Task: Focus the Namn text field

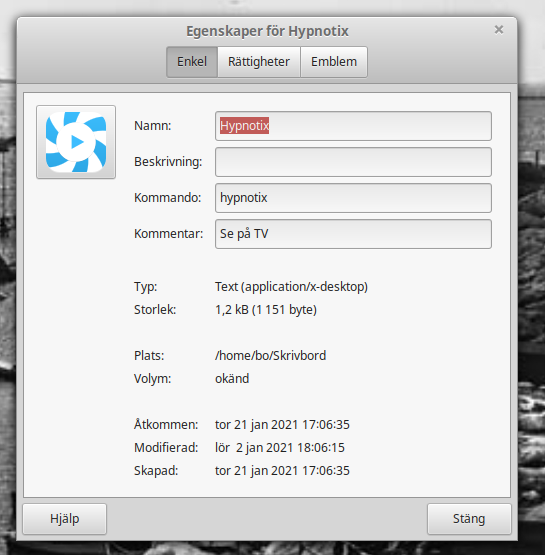Action: click(x=353, y=126)
